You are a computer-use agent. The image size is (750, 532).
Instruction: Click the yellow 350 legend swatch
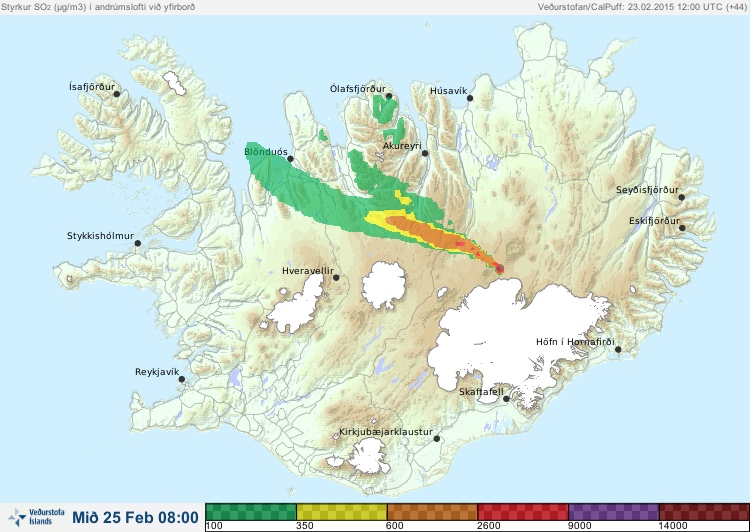(342, 512)
